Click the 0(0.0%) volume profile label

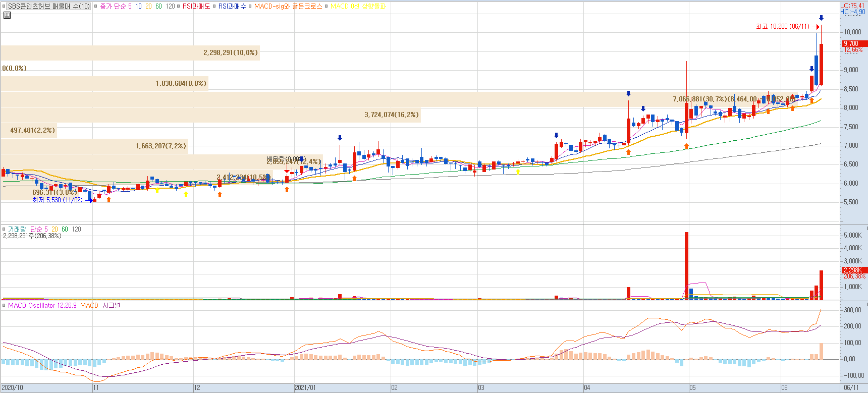(x=14, y=68)
